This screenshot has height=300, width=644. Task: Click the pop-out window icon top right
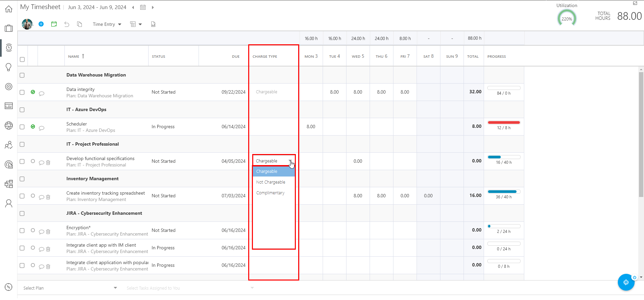coord(635,3)
